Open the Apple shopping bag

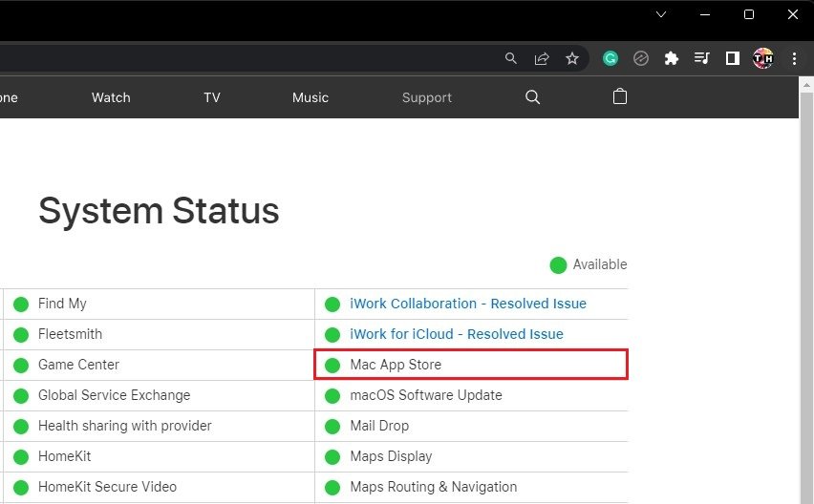click(x=620, y=96)
